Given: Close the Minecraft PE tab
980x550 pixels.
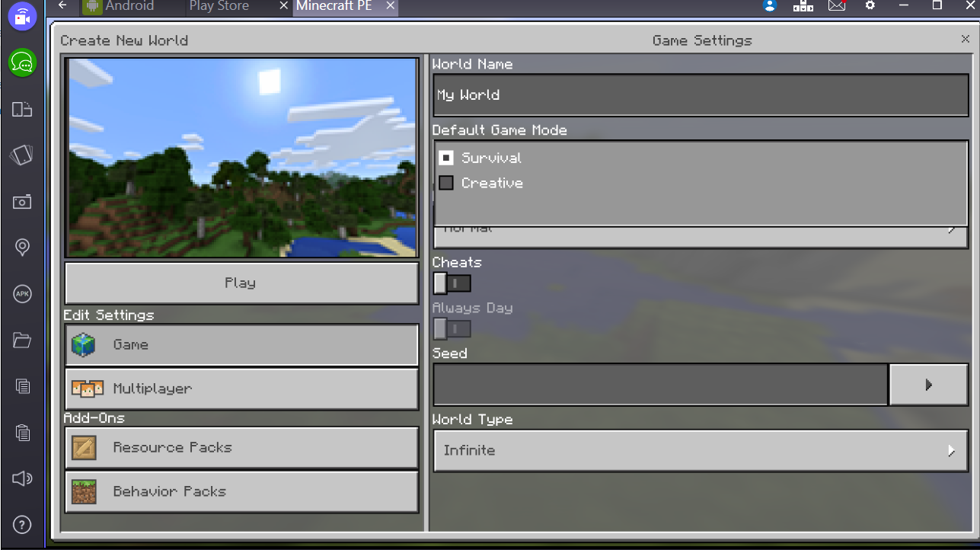Looking at the screenshot, I should click(x=391, y=6).
